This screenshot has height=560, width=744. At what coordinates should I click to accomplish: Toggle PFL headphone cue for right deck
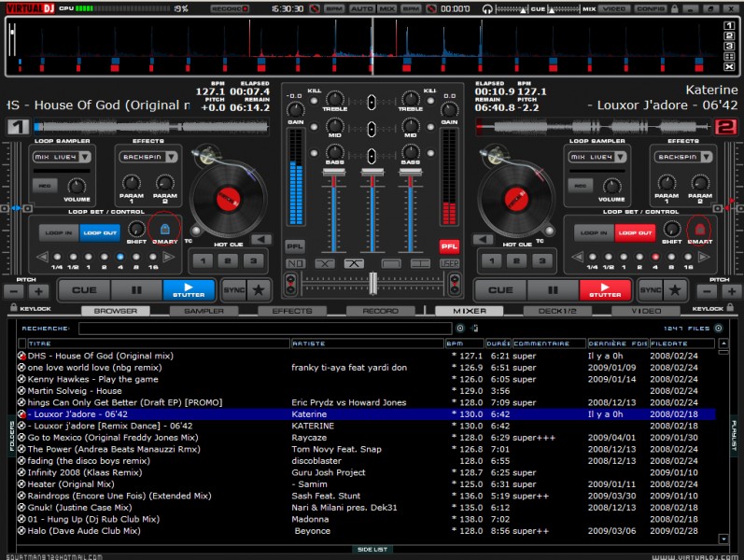click(x=450, y=246)
